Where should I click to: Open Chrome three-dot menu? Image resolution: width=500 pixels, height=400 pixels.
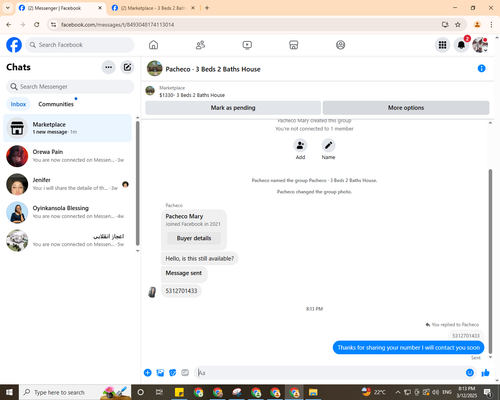491,25
